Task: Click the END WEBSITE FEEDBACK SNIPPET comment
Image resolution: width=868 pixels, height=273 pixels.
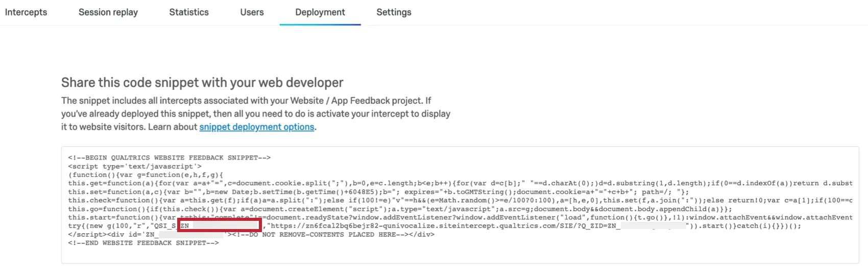Action: [143, 243]
